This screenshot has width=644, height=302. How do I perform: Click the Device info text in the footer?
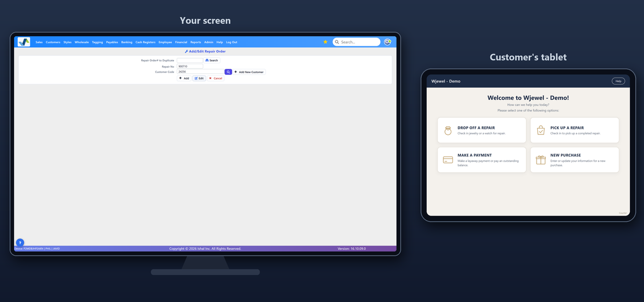pyautogui.click(x=37, y=249)
